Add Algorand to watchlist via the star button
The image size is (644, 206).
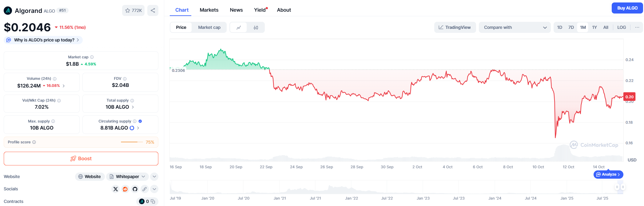click(133, 10)
